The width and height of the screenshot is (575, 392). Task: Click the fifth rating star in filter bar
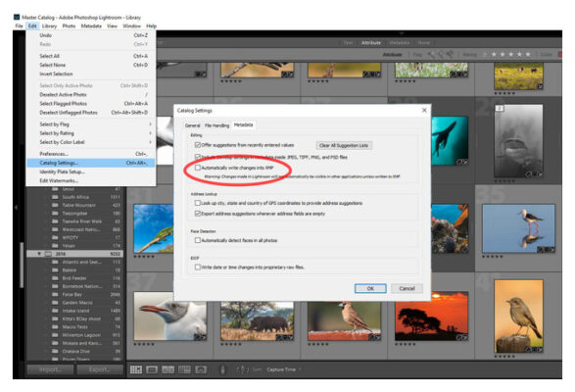pos(528,54)
